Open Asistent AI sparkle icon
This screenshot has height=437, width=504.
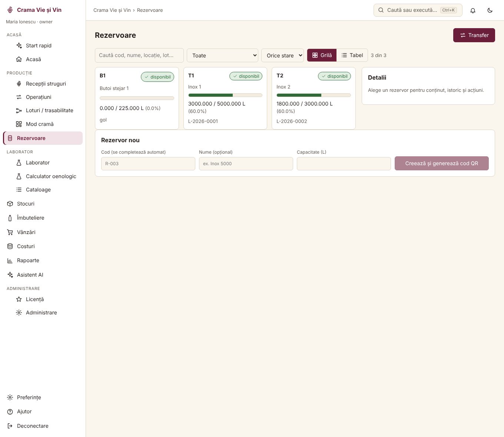tap(10, 275)
